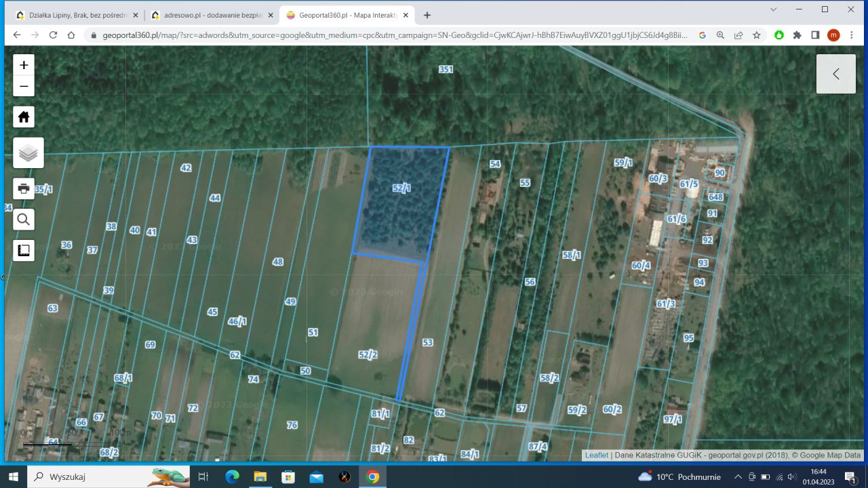Image resolution: width=868 pixels, height=488 pixels.
Task: Select parcel 53 on the map
Action: click(427, 342)
